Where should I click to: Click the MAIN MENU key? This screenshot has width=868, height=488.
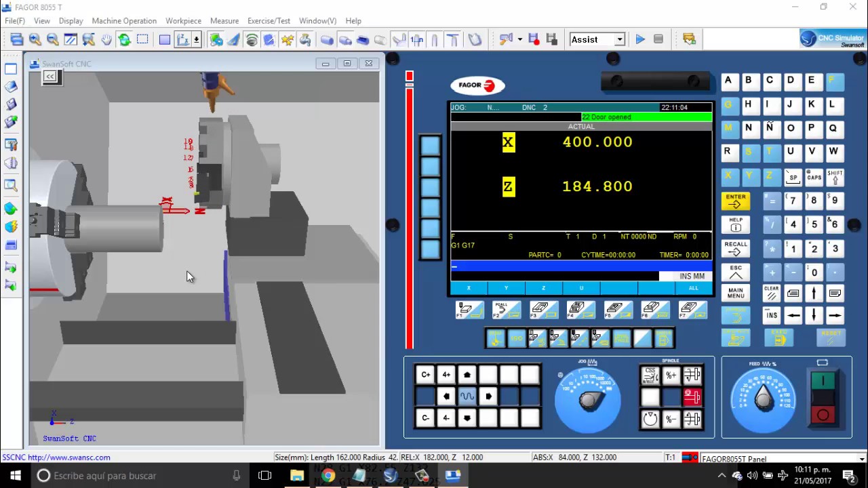736,293
